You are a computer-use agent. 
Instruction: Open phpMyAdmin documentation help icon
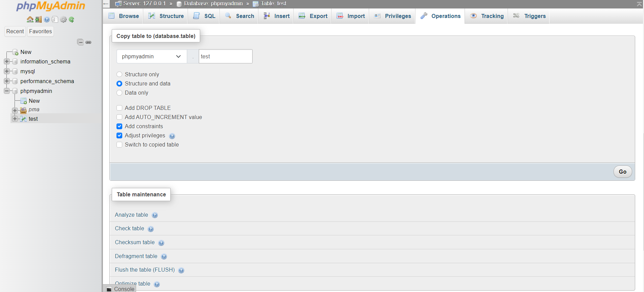[47, 19]
